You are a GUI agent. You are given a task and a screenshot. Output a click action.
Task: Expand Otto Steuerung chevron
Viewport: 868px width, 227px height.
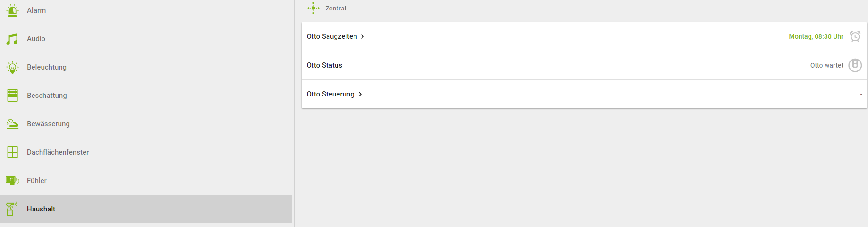point(360,94)
